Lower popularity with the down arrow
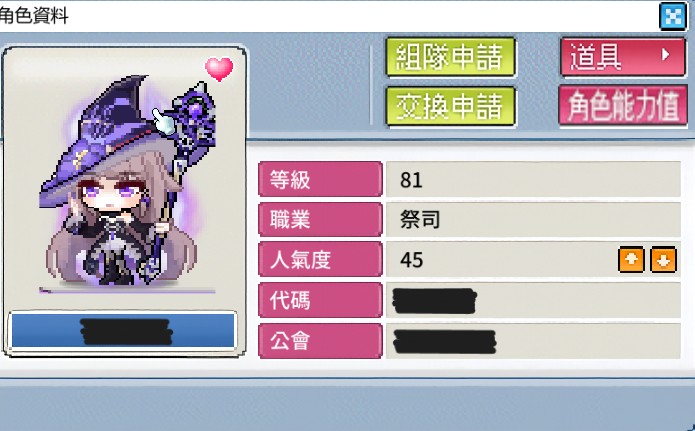The height and width of the screenshot is (431, 695). click(x=663, y=259)
